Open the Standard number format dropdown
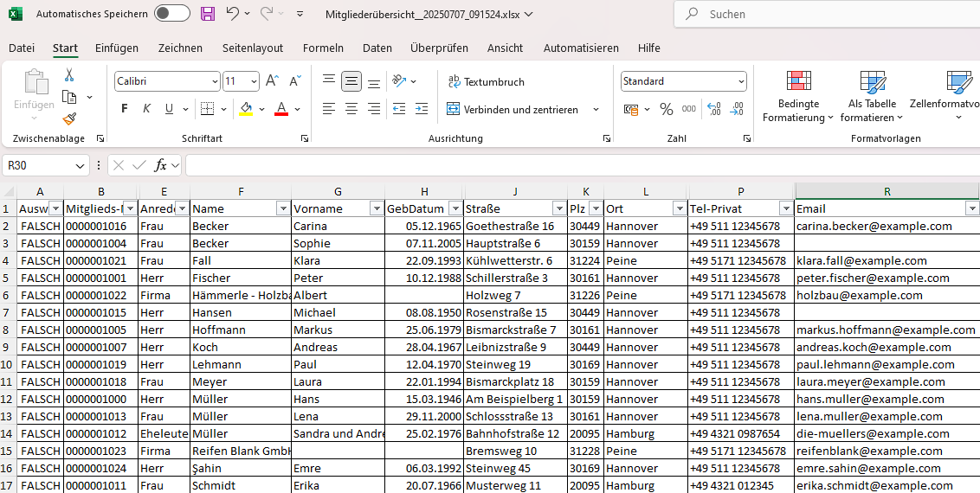This screenshot has width=980, height=493. (741, 81)
